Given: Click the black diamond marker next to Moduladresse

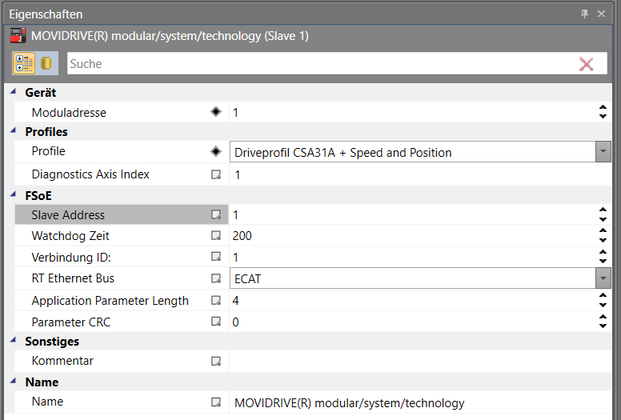Looking at the screenshot, I should (x=215, y=113).
